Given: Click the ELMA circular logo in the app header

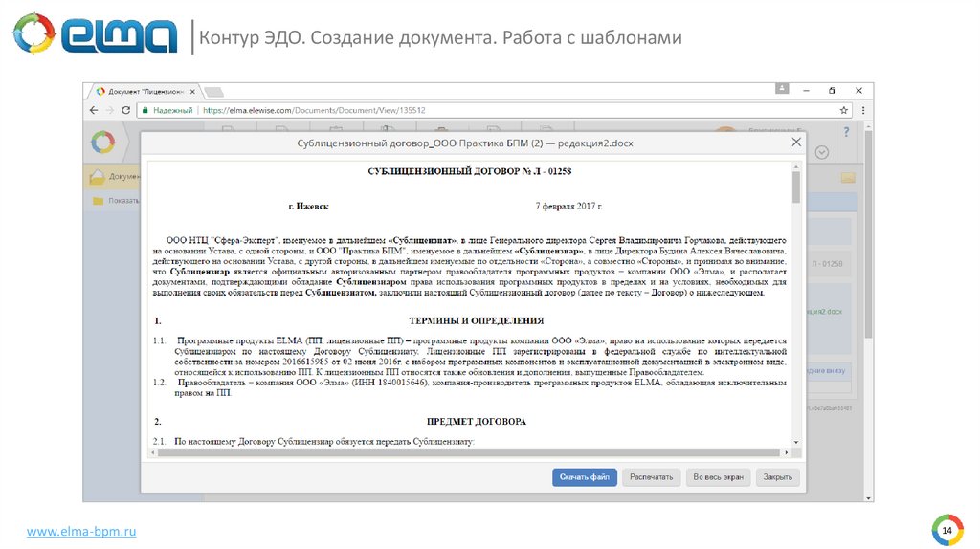Looking at the screenshot, I should click(103, 143).
